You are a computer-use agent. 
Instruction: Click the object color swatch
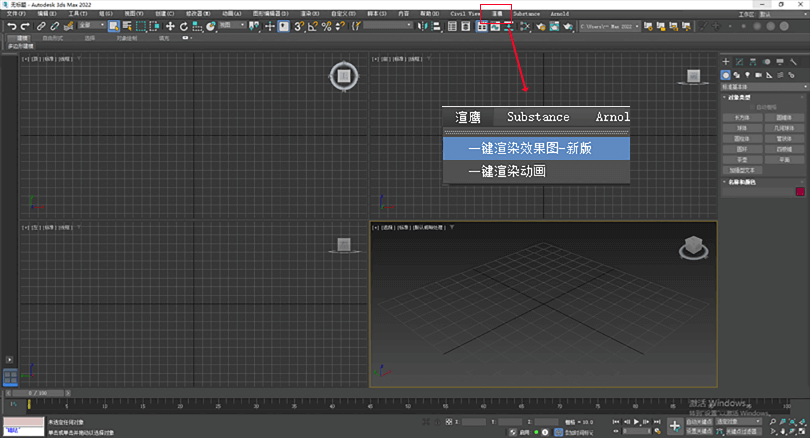pyautogui.click(x=799, y=191)
